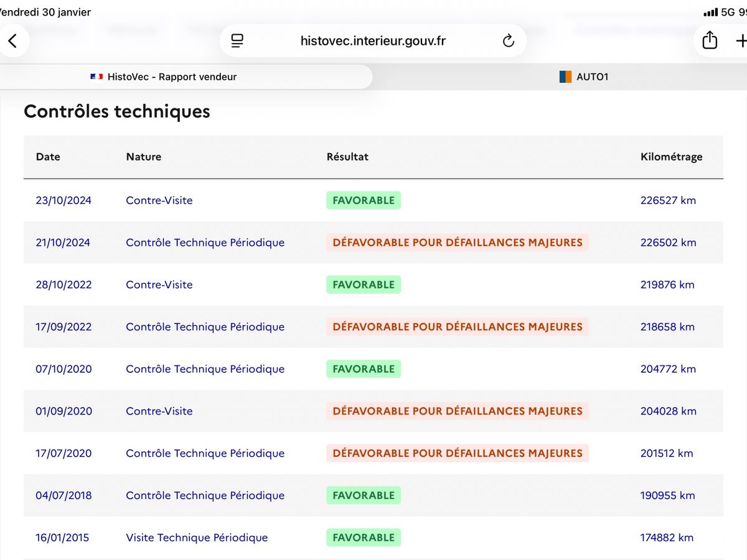Click the Résultat column header

pos(347,157)
